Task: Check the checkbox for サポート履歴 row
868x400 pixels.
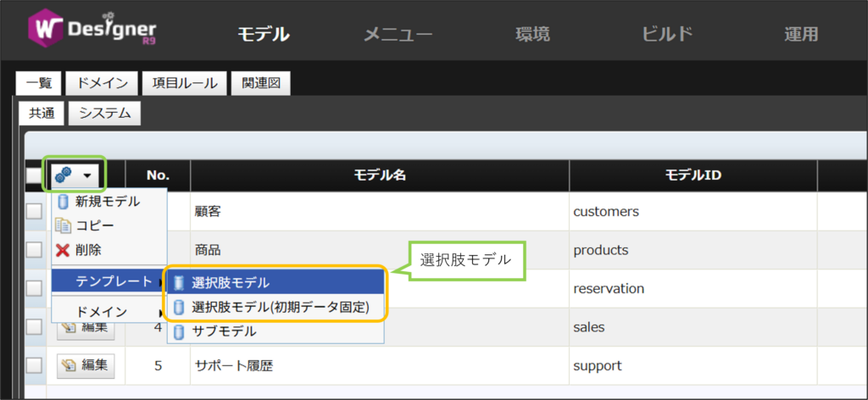Action: [34, 365]
